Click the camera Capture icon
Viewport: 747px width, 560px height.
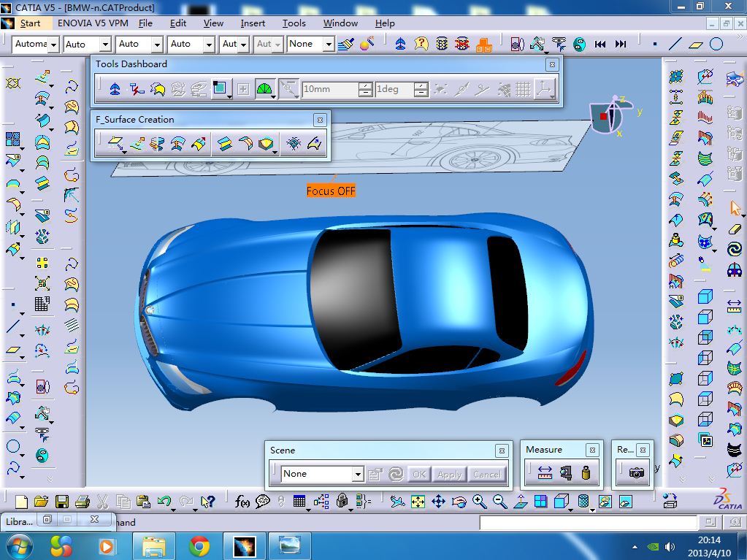coord(636,473)
